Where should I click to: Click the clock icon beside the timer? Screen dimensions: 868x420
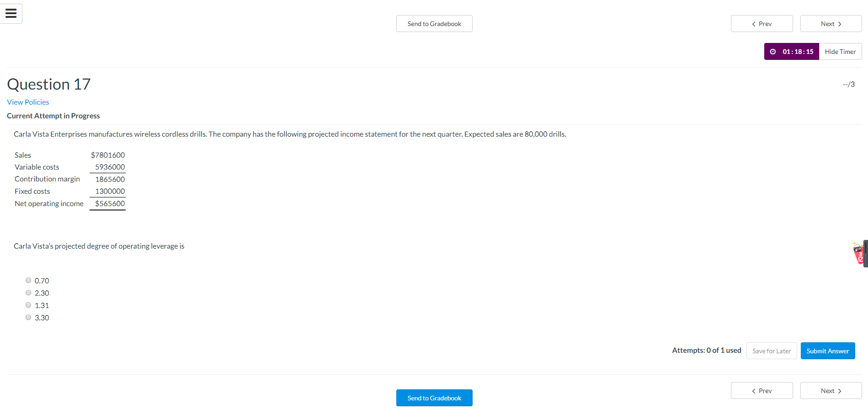(x=773, y=51)
